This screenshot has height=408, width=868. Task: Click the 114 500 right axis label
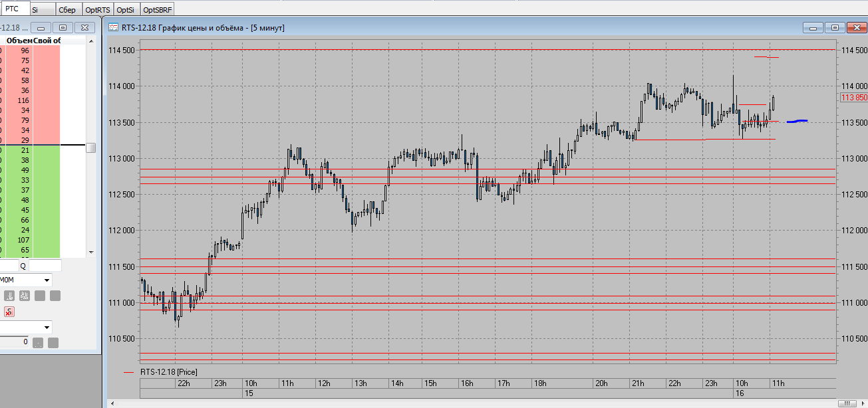[x=853, y=51]
